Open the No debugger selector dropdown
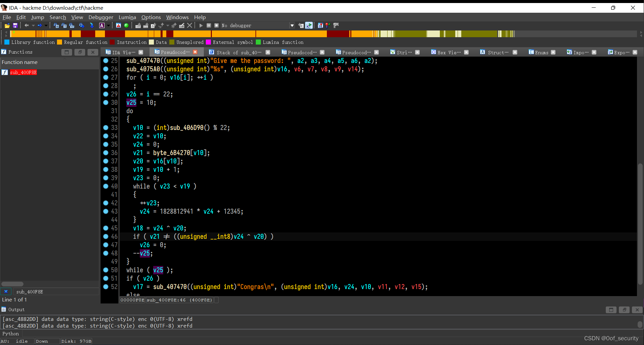 pyautogui.click(x=292, y=25)
